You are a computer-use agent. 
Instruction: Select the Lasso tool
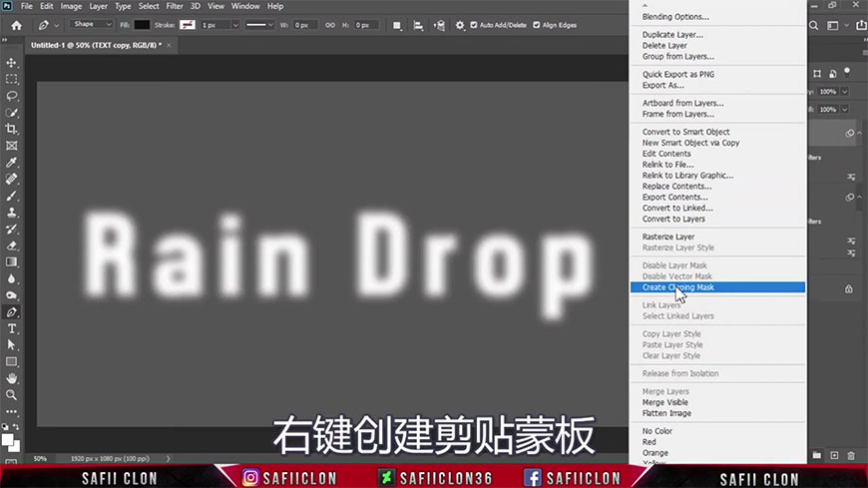click(x=11, y=96)
